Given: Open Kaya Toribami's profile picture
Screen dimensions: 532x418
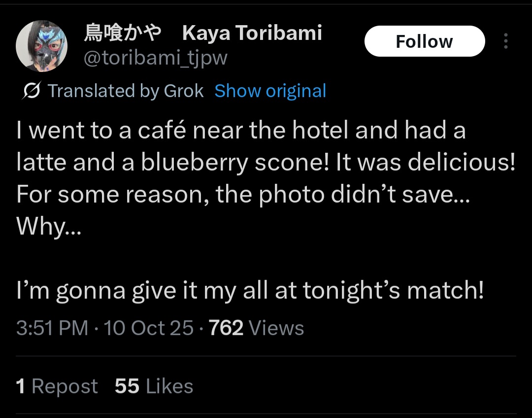Looking at the screenshot, I should [41, 46].
